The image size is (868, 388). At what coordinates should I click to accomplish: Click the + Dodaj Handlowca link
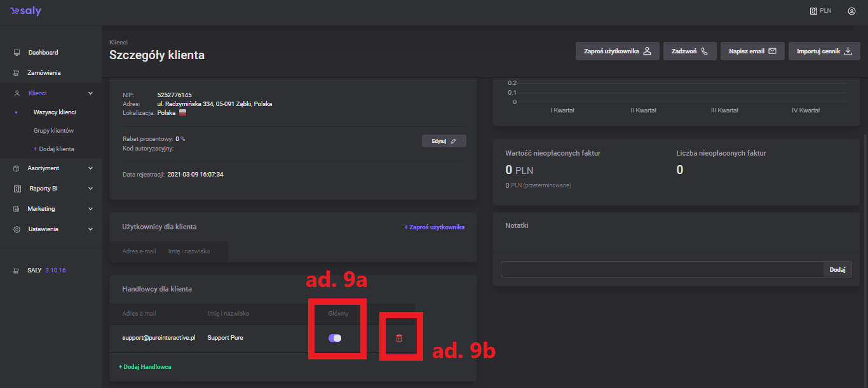click(145, 367)
